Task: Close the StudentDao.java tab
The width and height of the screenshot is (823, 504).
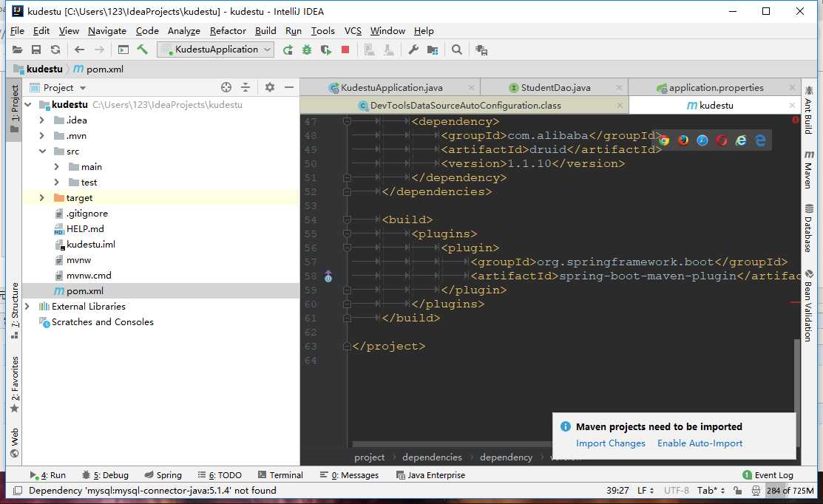Action: (620, 88)
